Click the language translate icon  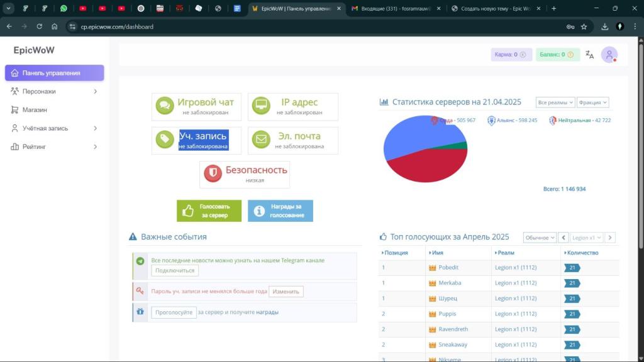589,55
